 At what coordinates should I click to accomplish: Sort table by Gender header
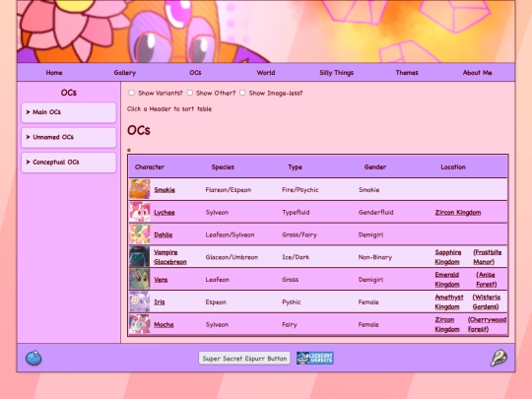click(x=375, y=166)
